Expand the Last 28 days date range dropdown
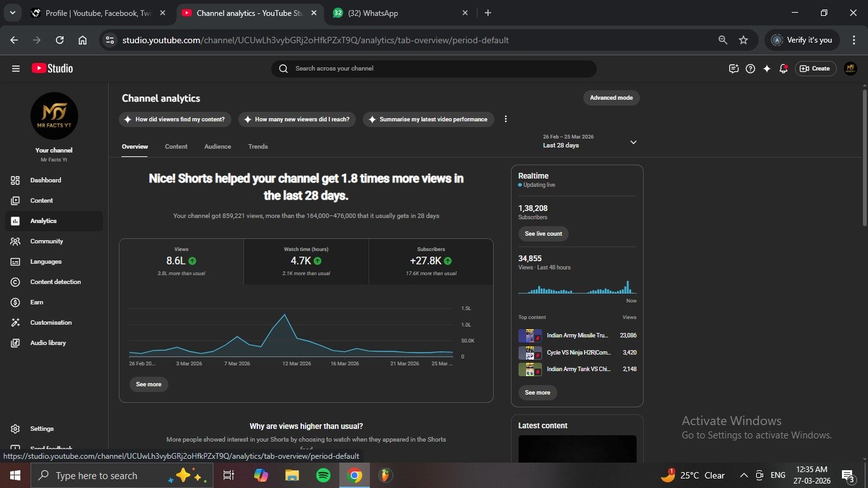This screenshot has width=868, height=488. coord(633,142)
